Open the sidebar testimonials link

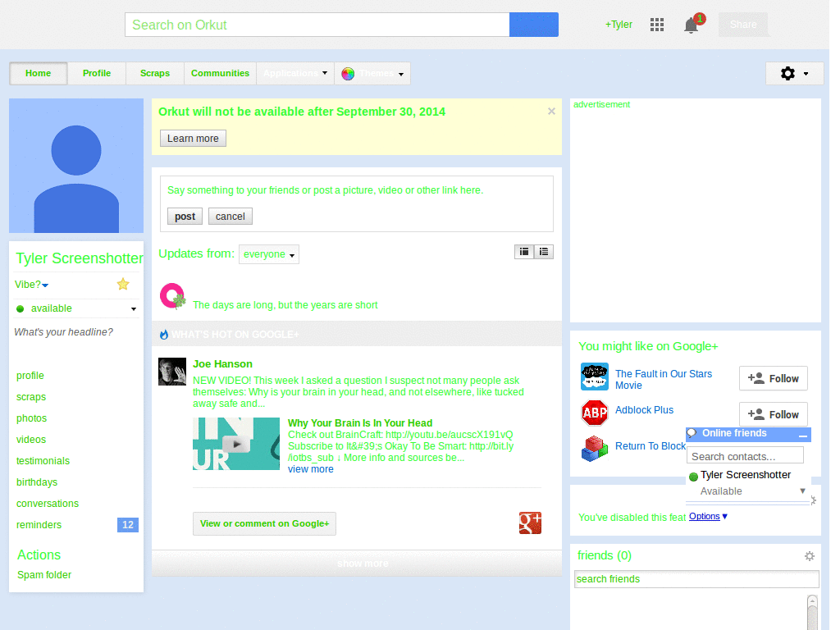pyautogui.click(x=43, y=461)
